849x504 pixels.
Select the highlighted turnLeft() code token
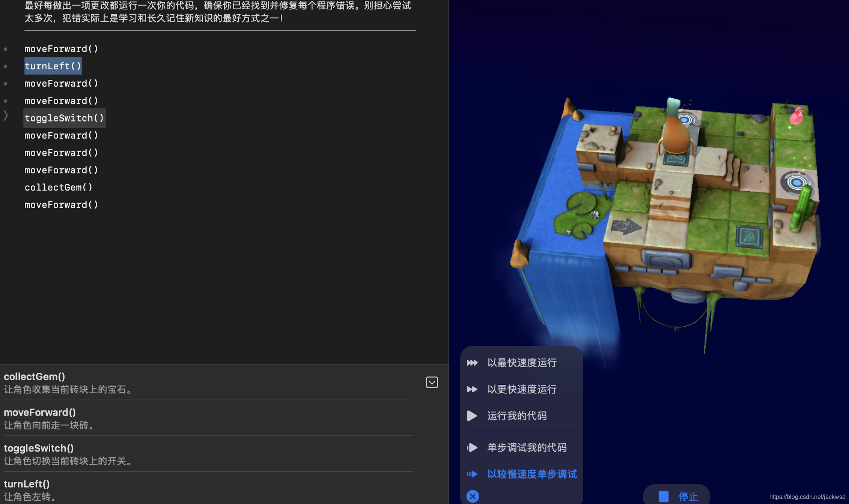[53, 66]
